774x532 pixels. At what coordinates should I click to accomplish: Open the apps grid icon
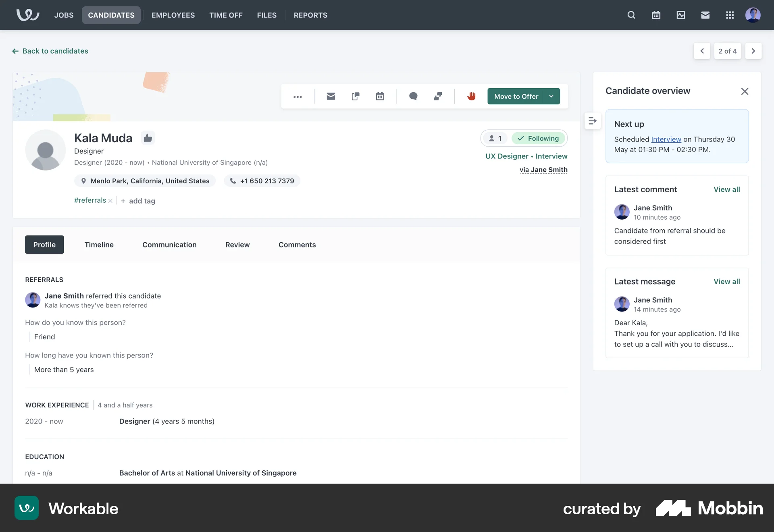729,15
